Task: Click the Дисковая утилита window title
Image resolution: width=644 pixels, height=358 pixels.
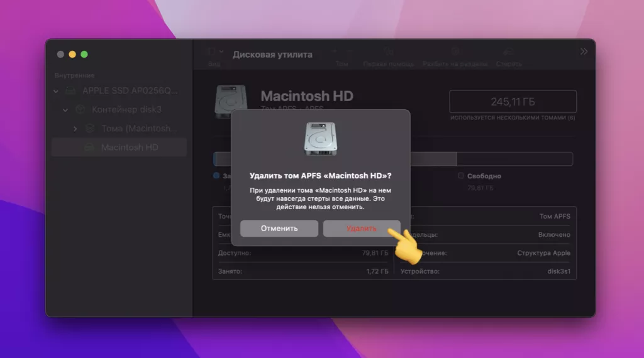Action: [272, 55]
